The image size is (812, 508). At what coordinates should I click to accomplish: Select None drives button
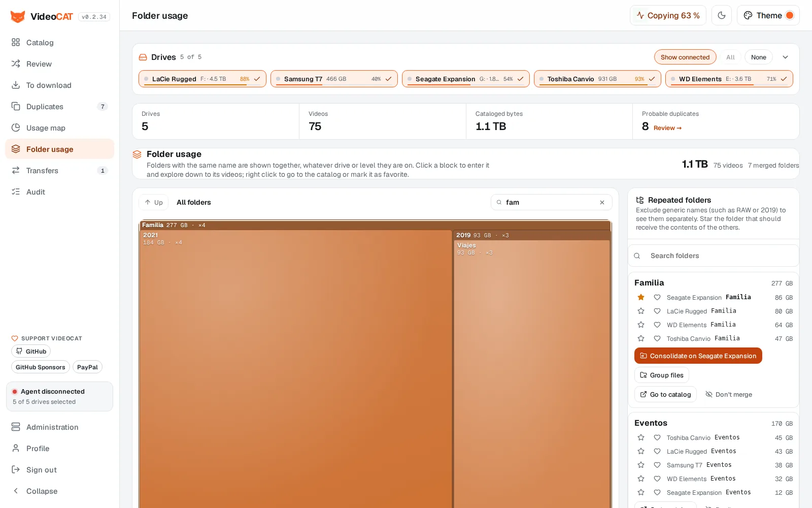tap(759, 57)
